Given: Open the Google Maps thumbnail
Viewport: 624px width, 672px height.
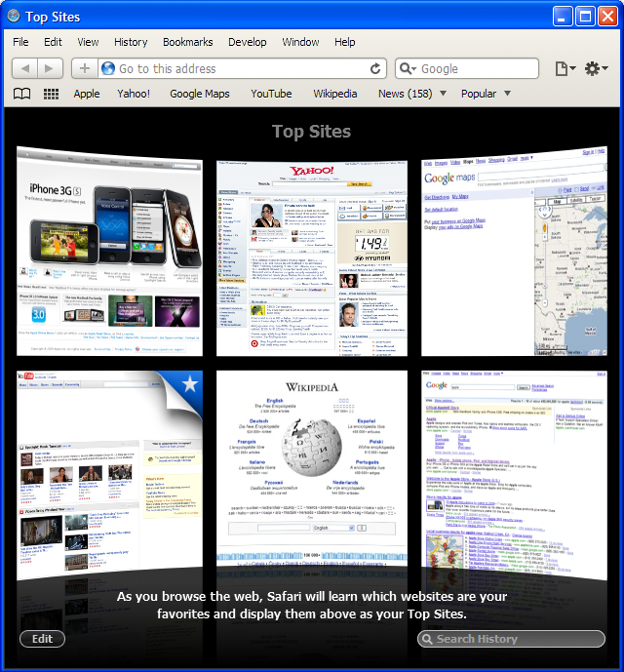Looking at the screenshot, I should point(514,252).
